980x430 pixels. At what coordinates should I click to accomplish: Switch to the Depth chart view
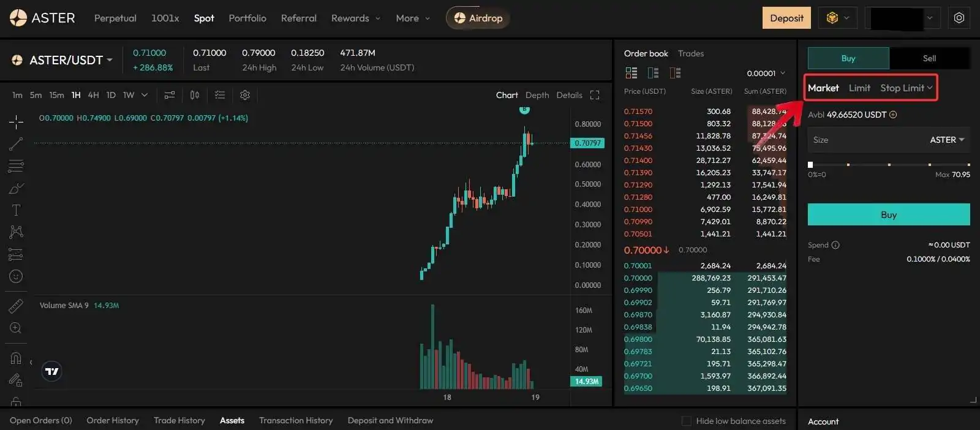coord(537,95)
